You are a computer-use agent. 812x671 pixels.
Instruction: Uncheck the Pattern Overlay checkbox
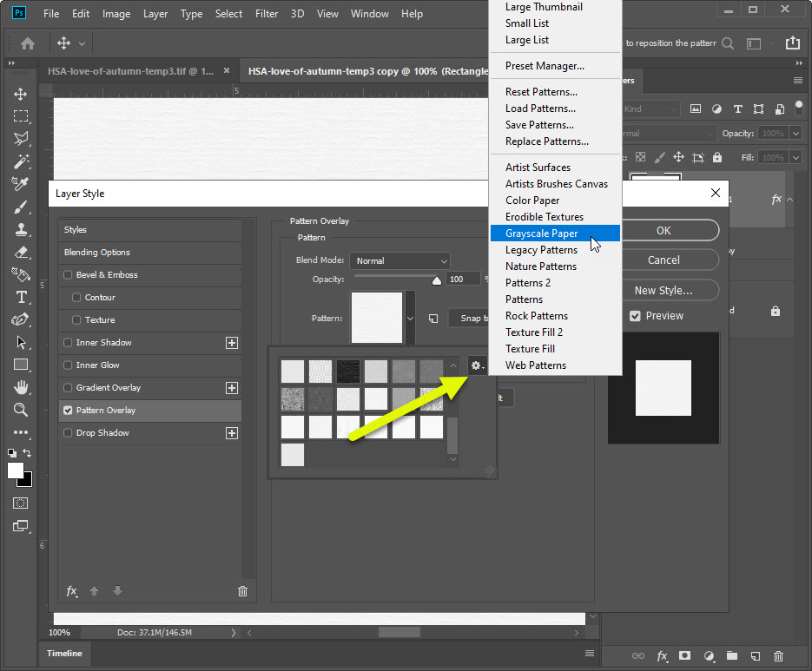[x=69, y=411]
